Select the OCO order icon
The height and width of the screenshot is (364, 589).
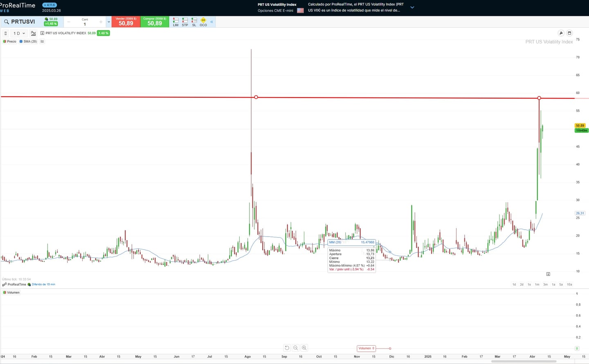point(203,22)
